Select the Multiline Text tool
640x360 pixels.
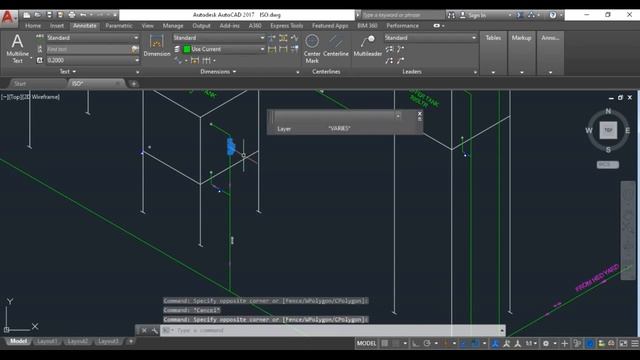pyautogui.click(x=18, y=49)
